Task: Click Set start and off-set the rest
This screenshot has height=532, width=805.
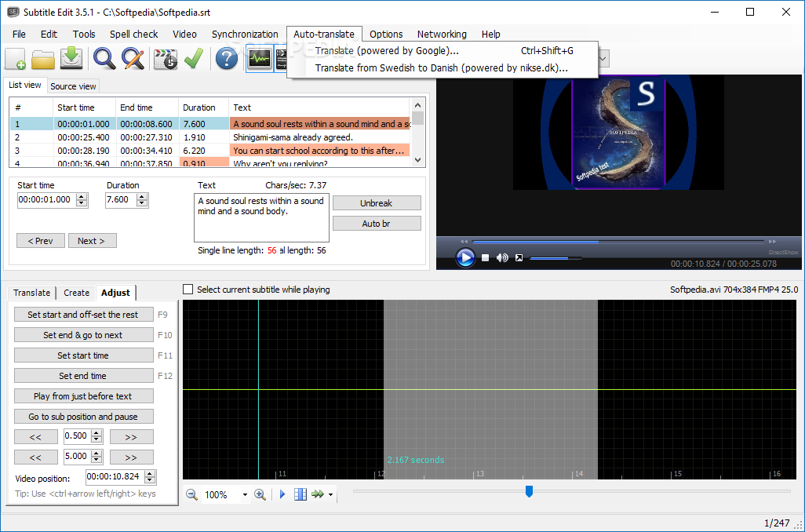Action: (x=83, y=315)
